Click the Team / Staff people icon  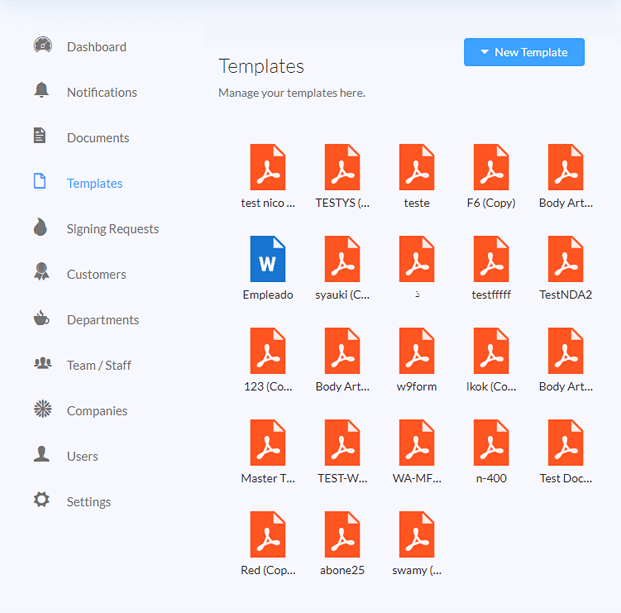coord(43,363)
